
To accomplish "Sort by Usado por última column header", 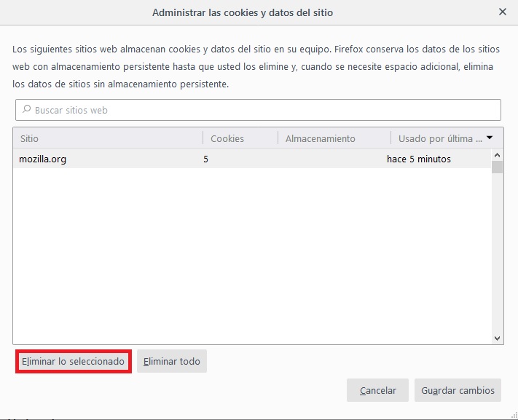I will [x=447, y=138].
